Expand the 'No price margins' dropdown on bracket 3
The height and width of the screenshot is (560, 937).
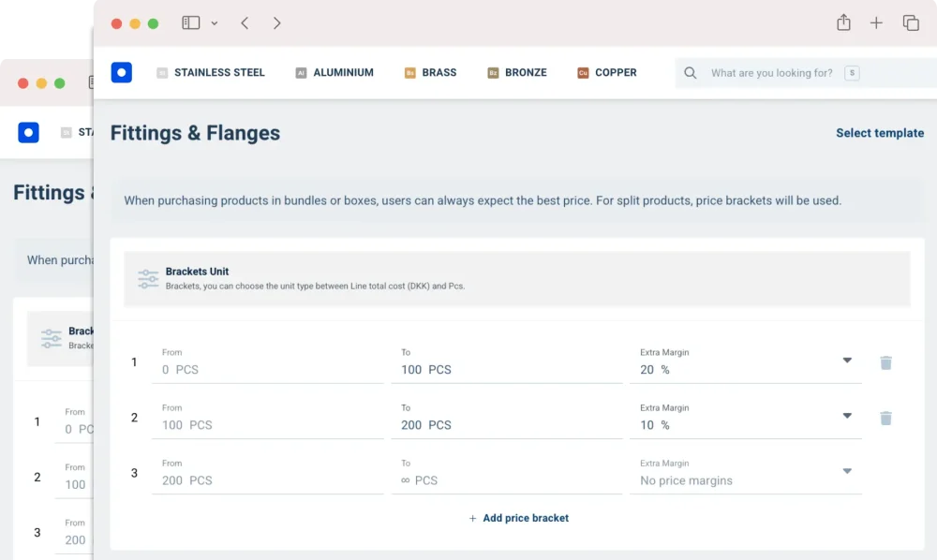point(847,471)
